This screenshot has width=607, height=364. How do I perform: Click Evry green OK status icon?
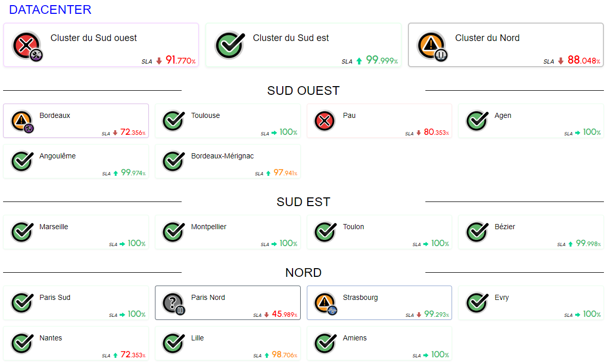[x=476, y=303]
